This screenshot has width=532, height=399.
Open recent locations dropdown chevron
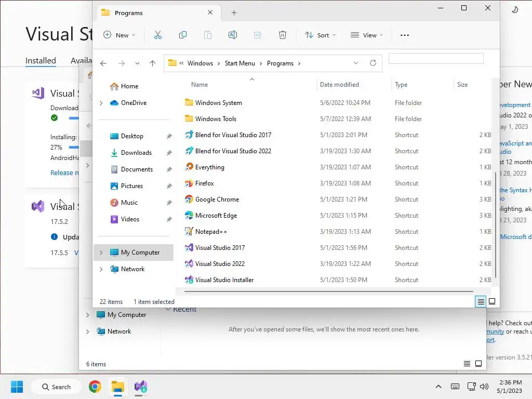click(137, 63)
